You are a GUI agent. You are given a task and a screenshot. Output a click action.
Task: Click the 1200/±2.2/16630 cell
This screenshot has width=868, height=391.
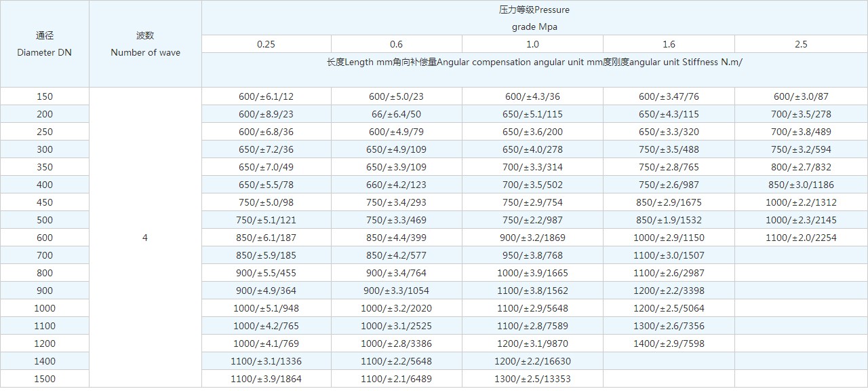532,361
